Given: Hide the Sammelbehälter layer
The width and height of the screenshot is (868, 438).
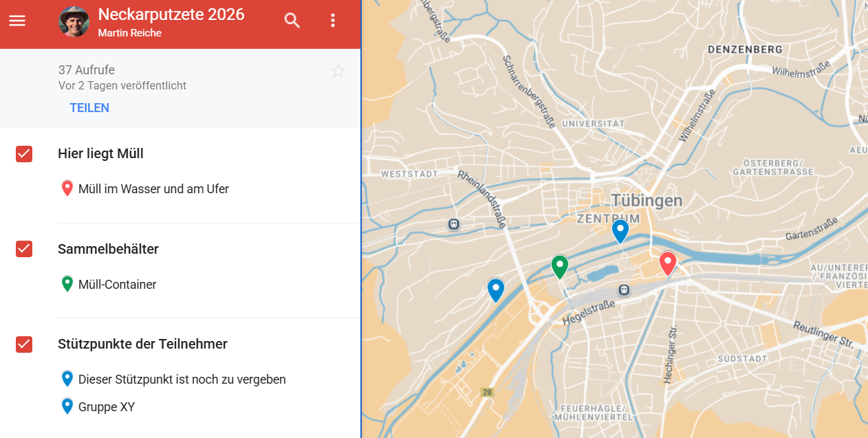Looking at the screenshot, I should click(x=24, y=249).
